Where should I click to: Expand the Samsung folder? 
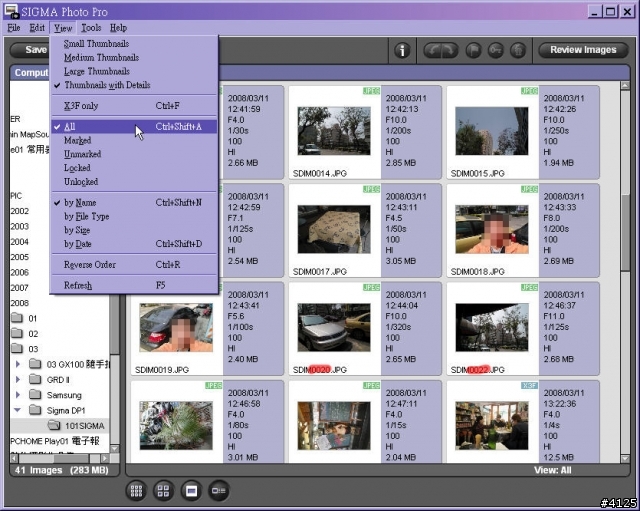pos(18,395)
